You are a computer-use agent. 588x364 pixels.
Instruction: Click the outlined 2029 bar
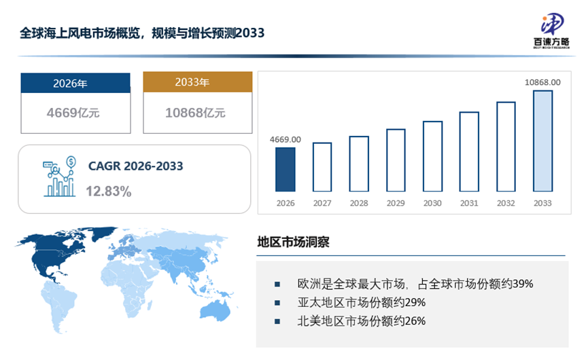pyautogui.click(x=396, y=160)
